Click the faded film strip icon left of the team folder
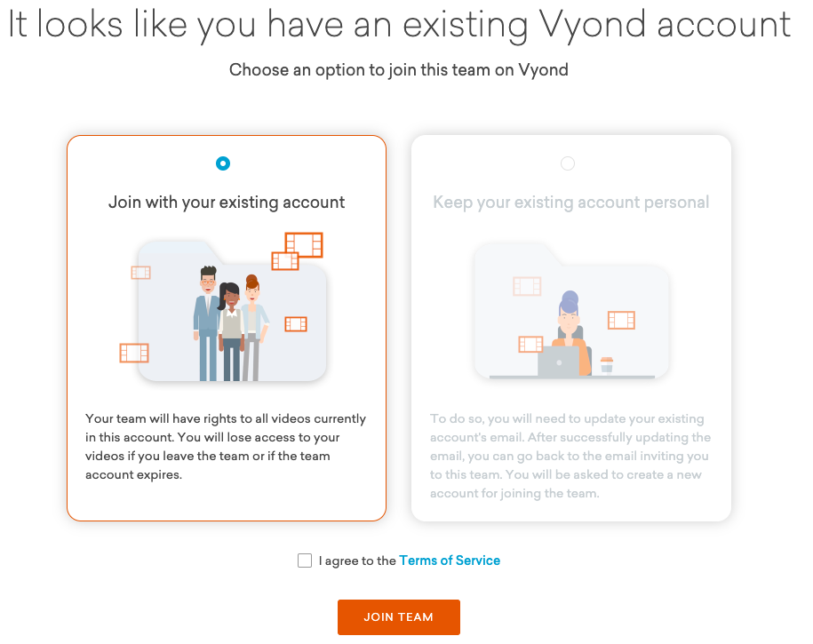Image resolution: width=813 pixels, height=644 pixels. pyautogui.click(x=141, y=273)
